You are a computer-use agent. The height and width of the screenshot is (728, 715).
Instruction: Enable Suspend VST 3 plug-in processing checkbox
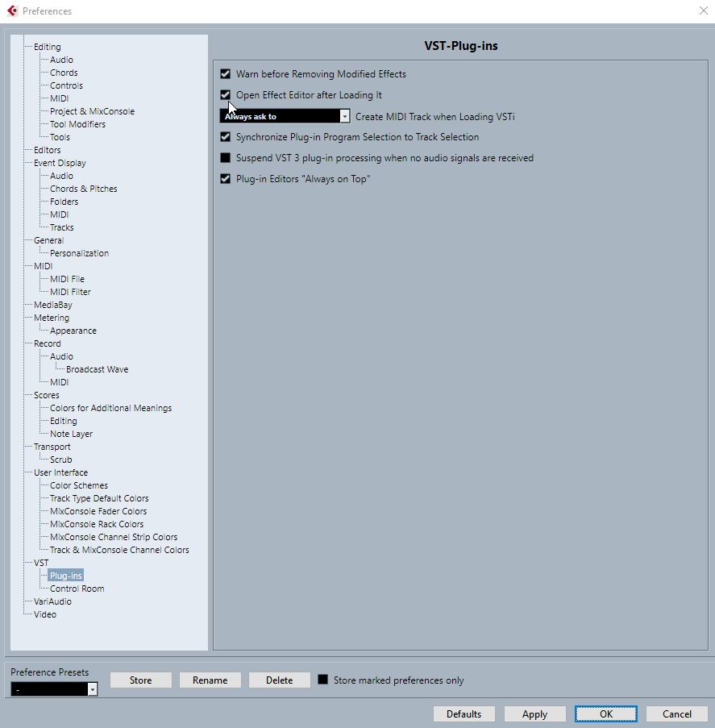click(225, 158)
